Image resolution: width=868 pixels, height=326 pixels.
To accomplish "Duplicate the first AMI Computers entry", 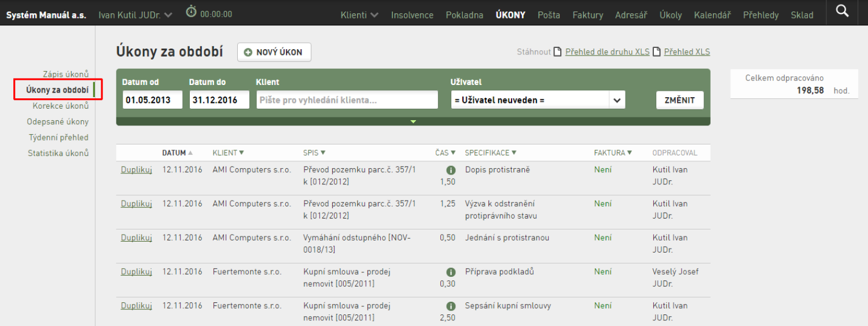I will (137, 170).
